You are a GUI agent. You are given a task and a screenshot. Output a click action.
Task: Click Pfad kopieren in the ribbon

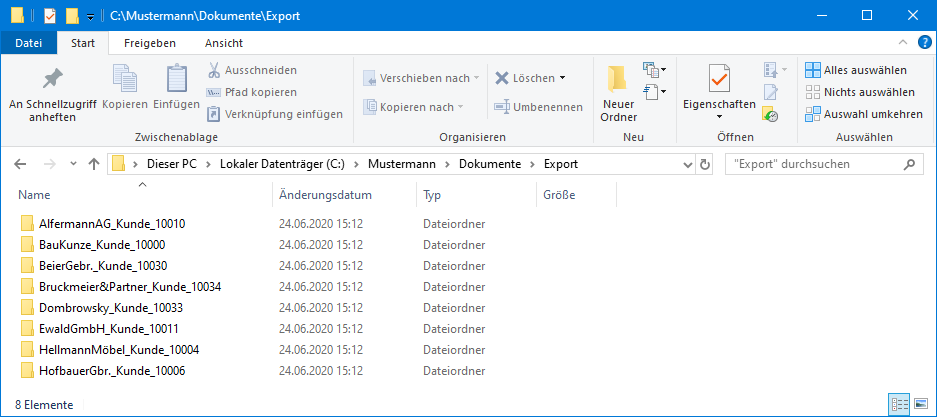252,92
